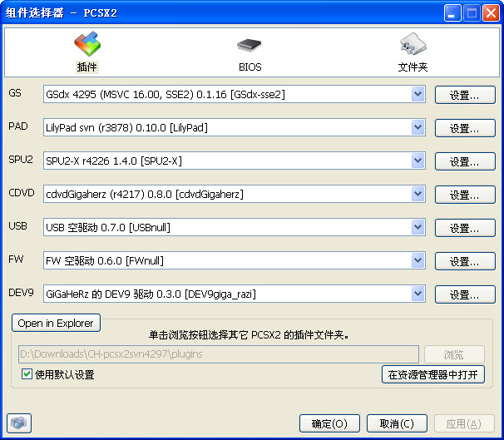This screenshot has width=504, height=440.
Task: Click the FW 空驱动 0.6.0 selection text
Action: (105, 260)
